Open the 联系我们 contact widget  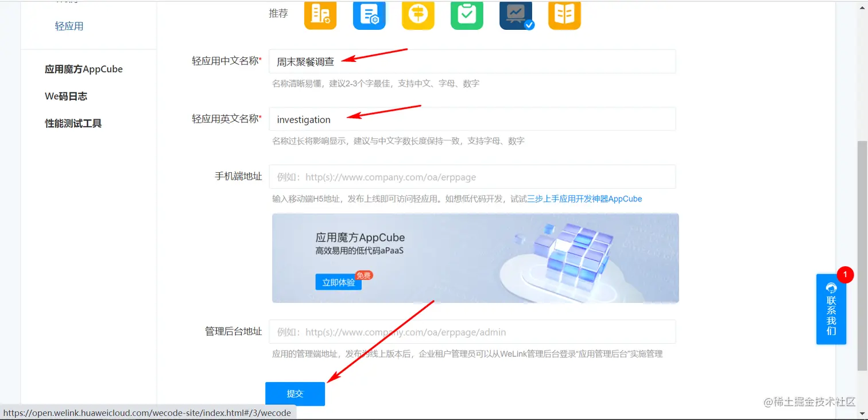tap(831, 309)
